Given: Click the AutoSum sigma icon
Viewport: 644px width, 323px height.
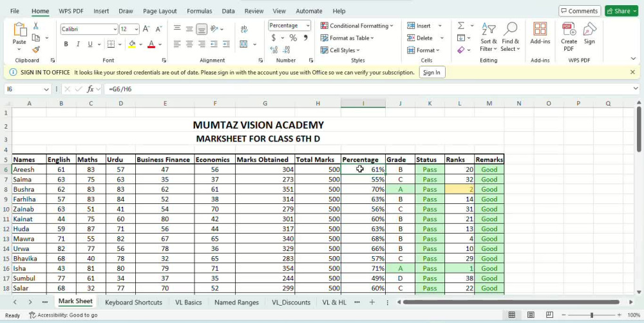Looking at the screenshot, I should click(x=461, y=26).
